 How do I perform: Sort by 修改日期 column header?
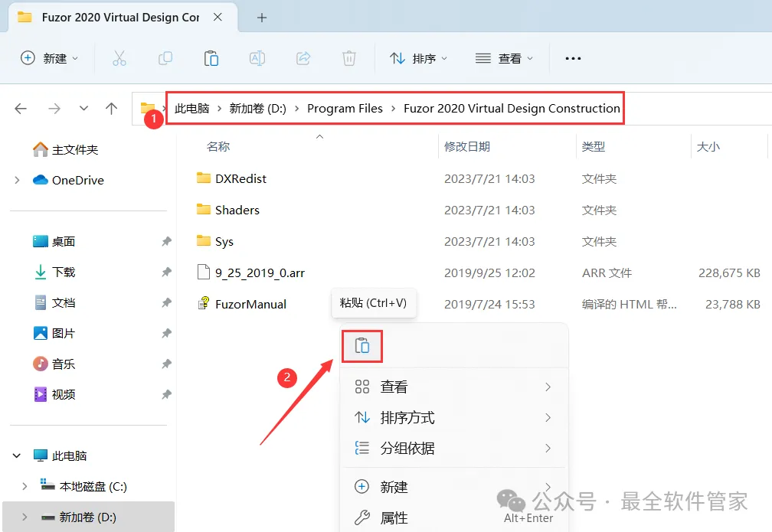coord(466,147)
